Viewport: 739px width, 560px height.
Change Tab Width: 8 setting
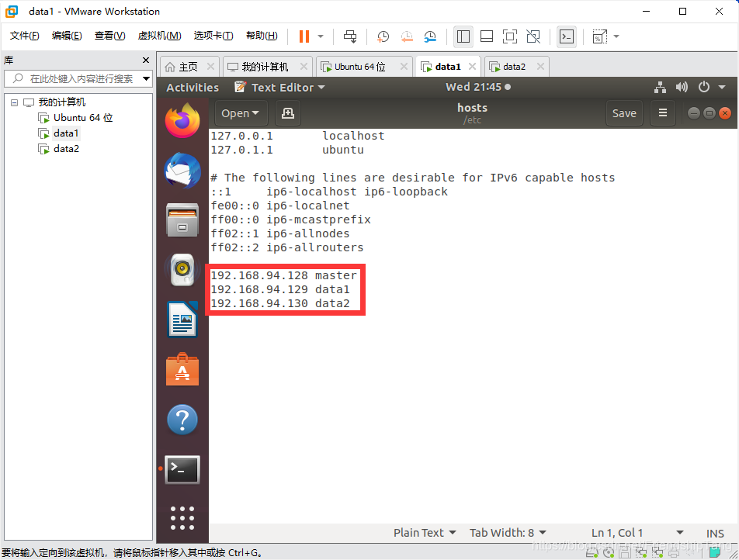(x=508, y=533)
